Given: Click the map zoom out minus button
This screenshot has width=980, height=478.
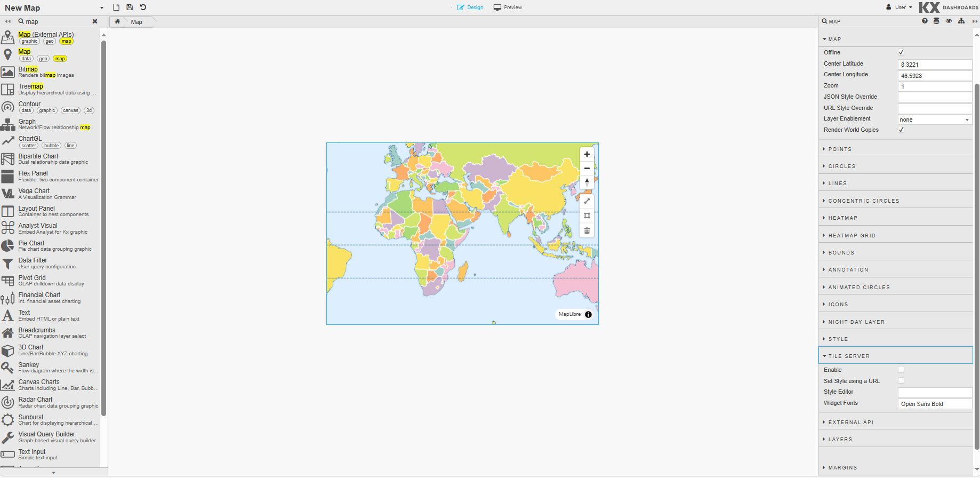Looking at the screenshot, I should 587,168.
